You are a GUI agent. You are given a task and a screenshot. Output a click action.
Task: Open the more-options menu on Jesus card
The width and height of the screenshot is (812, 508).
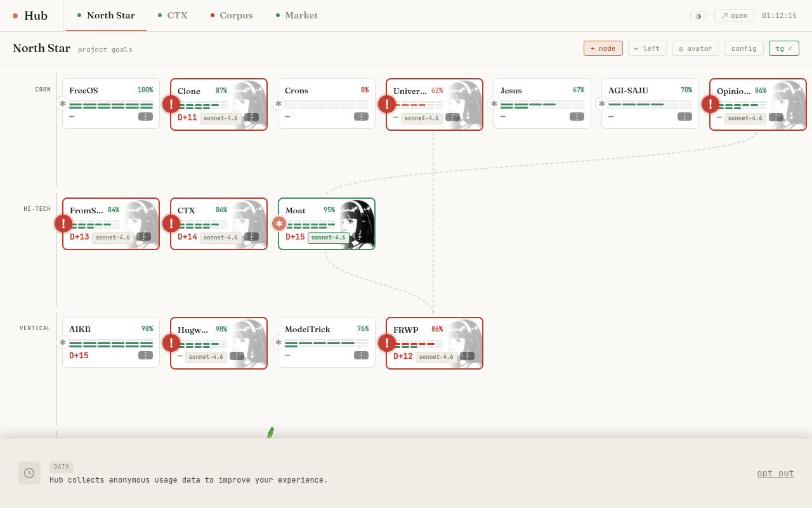click(x=577, y=117)
